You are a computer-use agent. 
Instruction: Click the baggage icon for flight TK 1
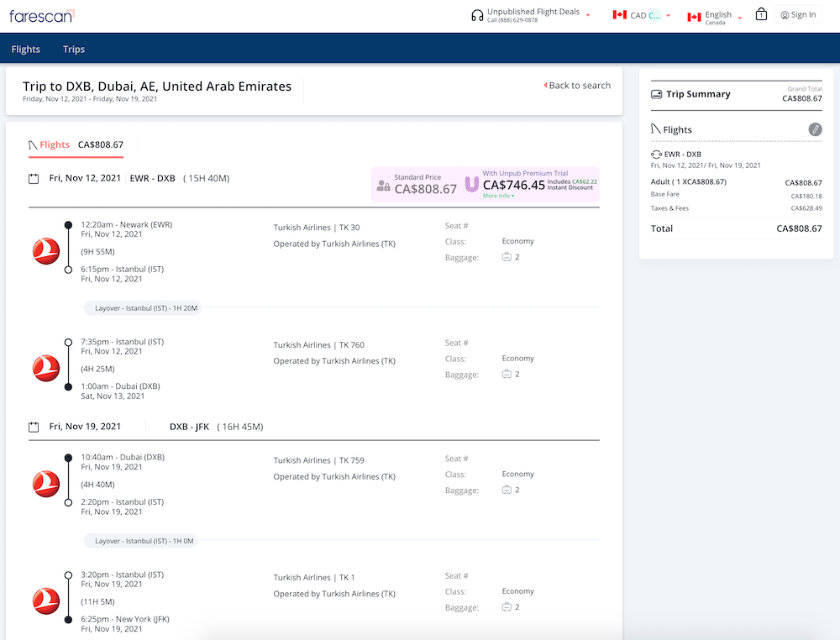(x=507, y=606)
